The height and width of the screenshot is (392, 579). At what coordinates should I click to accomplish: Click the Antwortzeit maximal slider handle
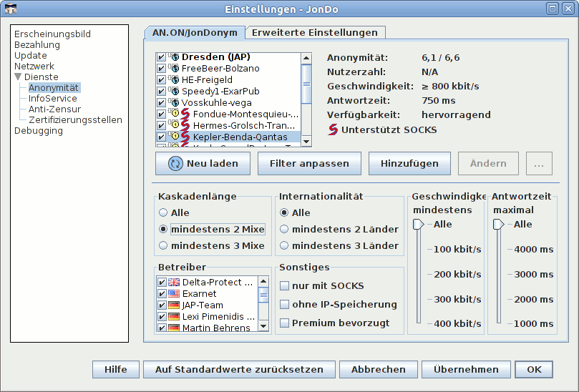[x=499, y=224]
